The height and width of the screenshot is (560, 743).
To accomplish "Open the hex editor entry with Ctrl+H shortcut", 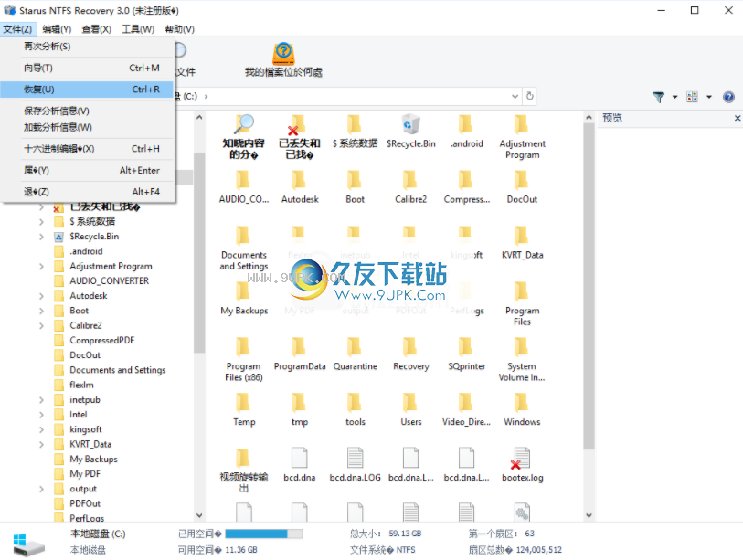I will point(88,149).
